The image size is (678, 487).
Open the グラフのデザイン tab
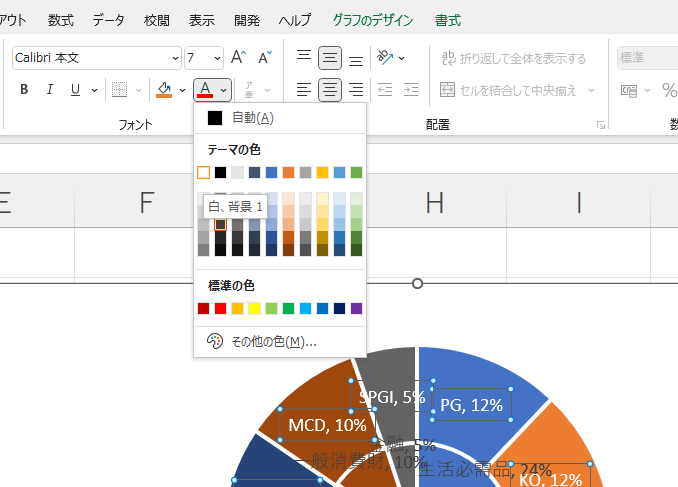click(x=373, y=20)
